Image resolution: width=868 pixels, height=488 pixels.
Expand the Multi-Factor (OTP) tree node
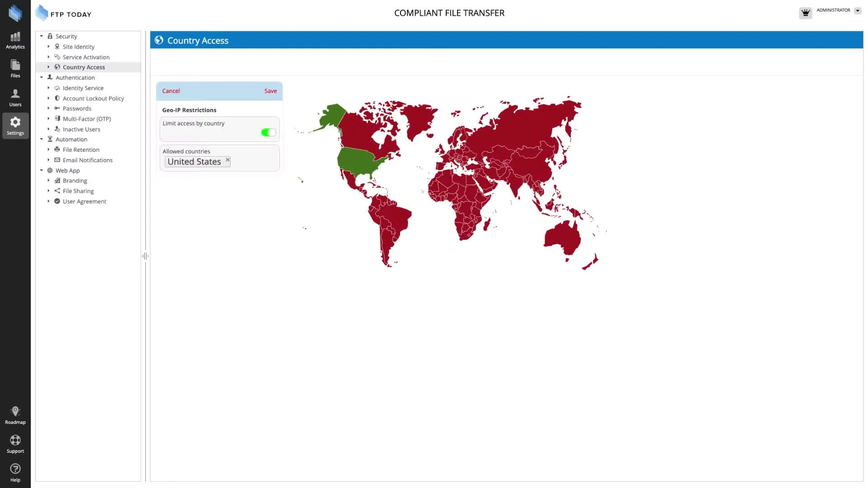pyautogui.click(x=49, y=119)
